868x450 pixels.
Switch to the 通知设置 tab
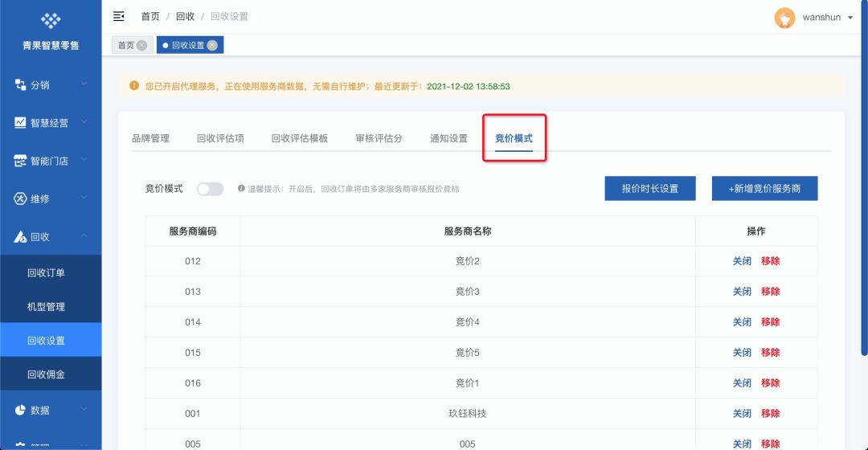click(x=449, y=138)
